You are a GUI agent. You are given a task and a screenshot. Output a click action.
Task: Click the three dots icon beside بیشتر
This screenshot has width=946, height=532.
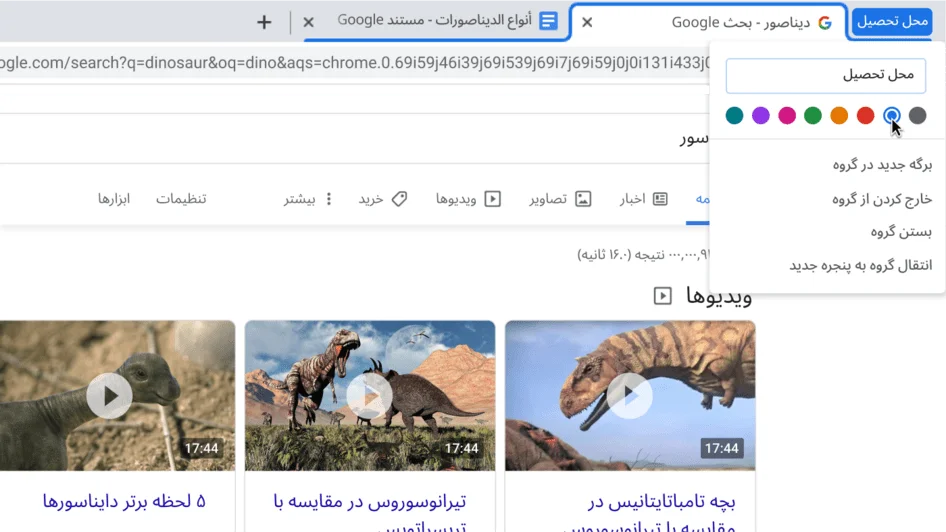pyautogui.click(x=329, y=199)
